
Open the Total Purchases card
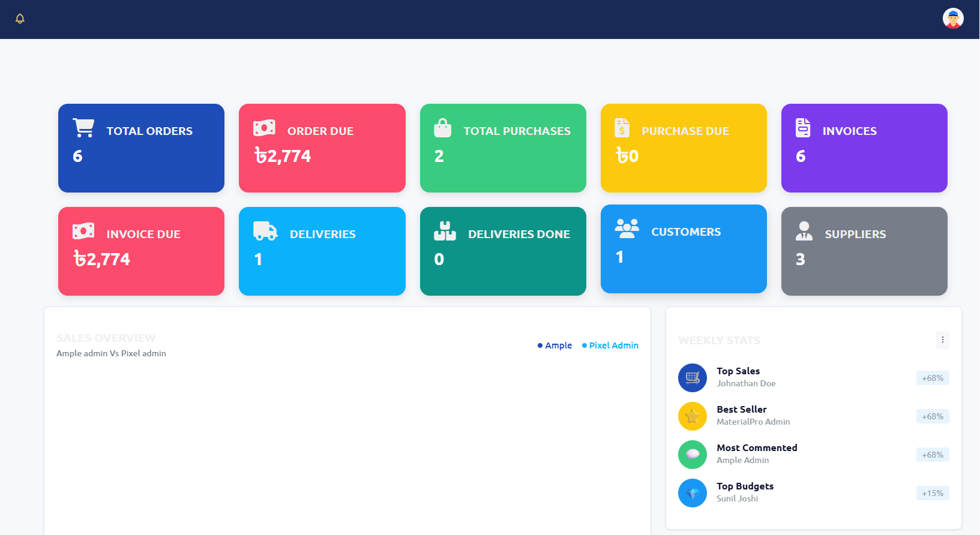(x=503, y=148)
